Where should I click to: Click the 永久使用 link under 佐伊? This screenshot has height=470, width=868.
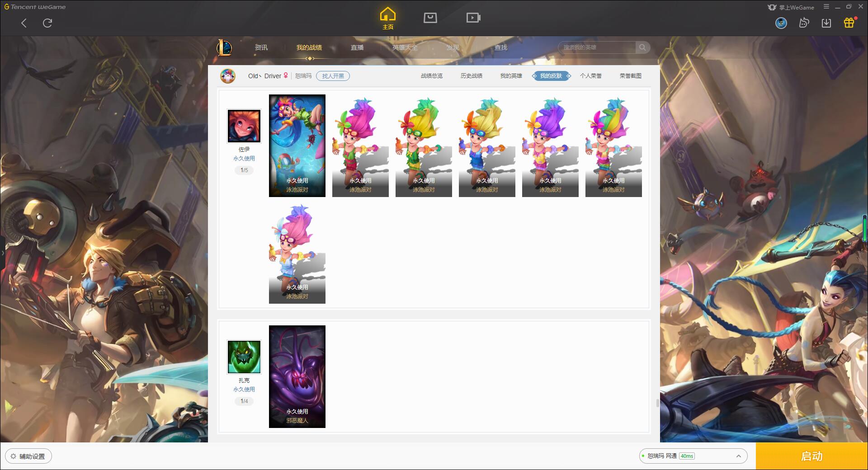(244, 159)
